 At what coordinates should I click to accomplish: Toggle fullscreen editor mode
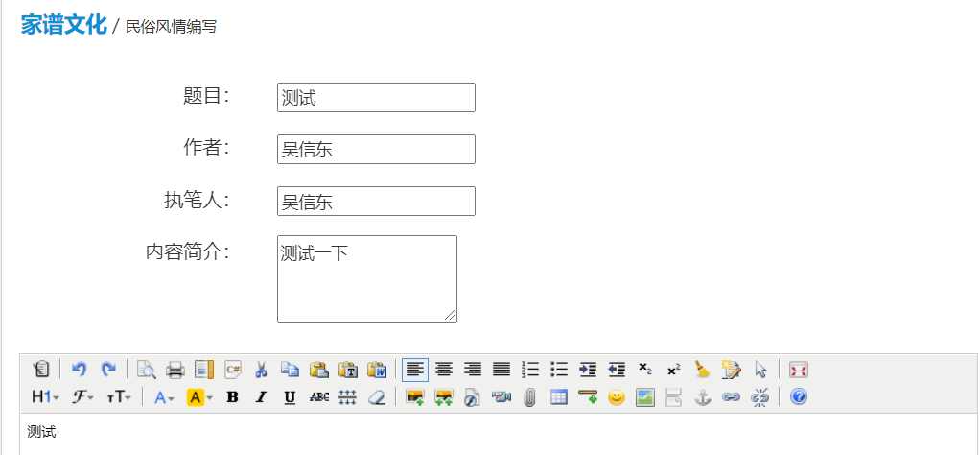[799, 370]
